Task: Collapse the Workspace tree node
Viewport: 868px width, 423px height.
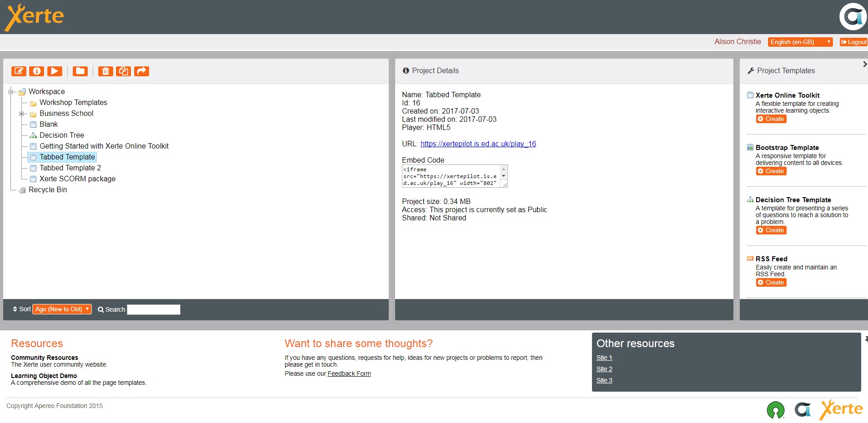Action: (x=10, y=92)
